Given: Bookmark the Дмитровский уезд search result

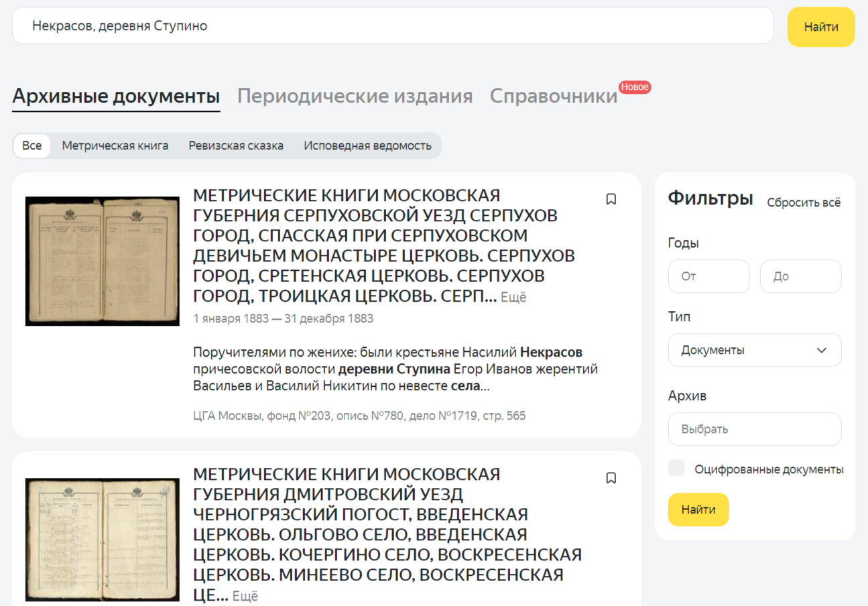Looking at the screenshot, I should (x=611, y=477).
